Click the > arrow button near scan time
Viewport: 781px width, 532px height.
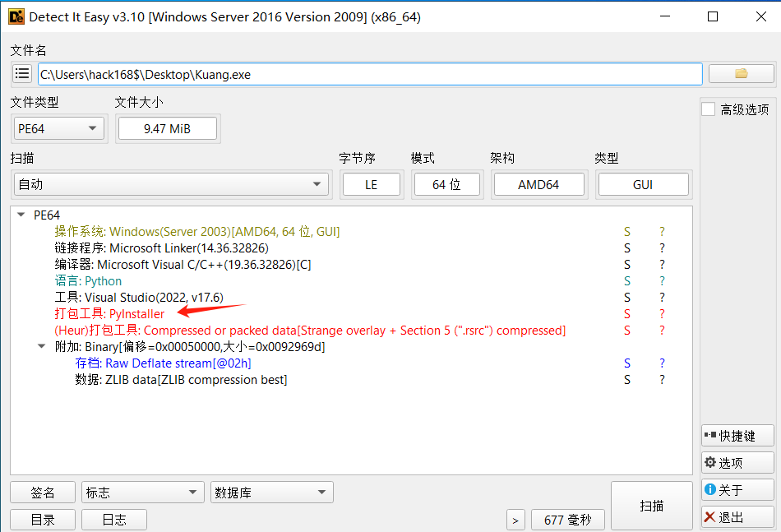click(x=515, y=520)
